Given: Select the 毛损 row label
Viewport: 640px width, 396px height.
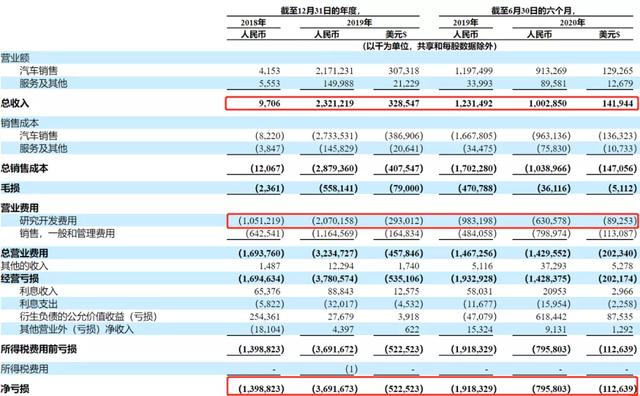Looking at the screenshot, I should point(10,188).
